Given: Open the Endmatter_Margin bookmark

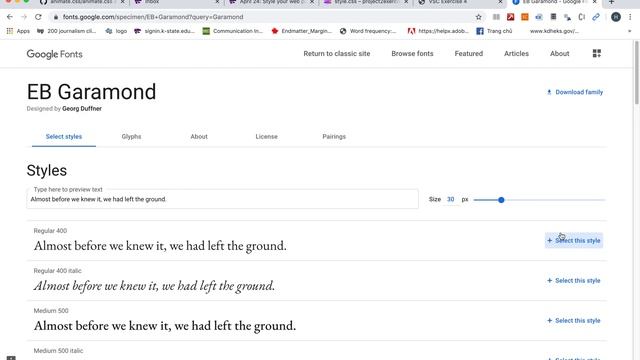Looking at the screenshot, I should [x=302, y=31].
